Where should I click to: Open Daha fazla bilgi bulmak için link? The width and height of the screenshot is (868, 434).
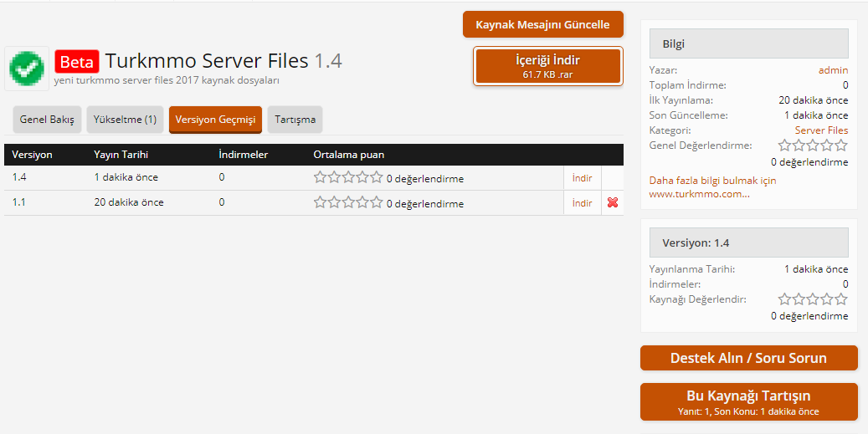[712, 187]
